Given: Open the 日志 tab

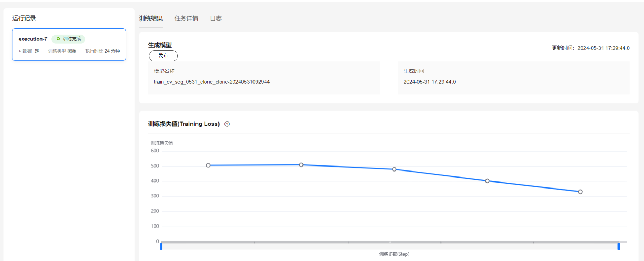Looking at the screenshot, I should pos(216,18).
